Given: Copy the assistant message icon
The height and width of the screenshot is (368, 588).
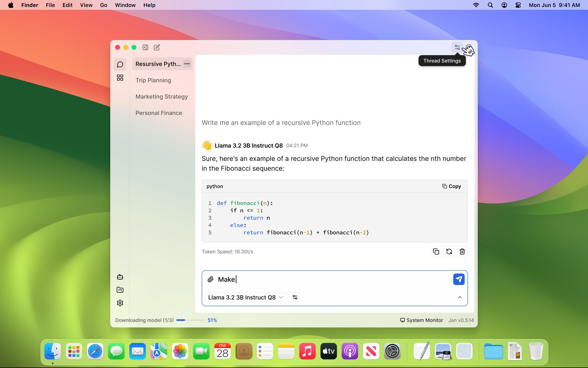Looking at the screenshot, I should (x=436, y=252).
